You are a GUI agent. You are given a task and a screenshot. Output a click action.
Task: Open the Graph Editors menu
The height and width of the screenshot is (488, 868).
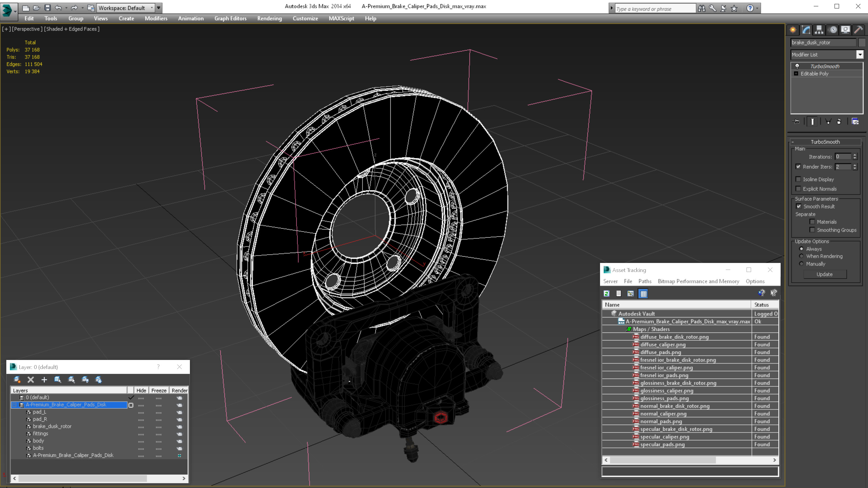[x=230, y=18]
